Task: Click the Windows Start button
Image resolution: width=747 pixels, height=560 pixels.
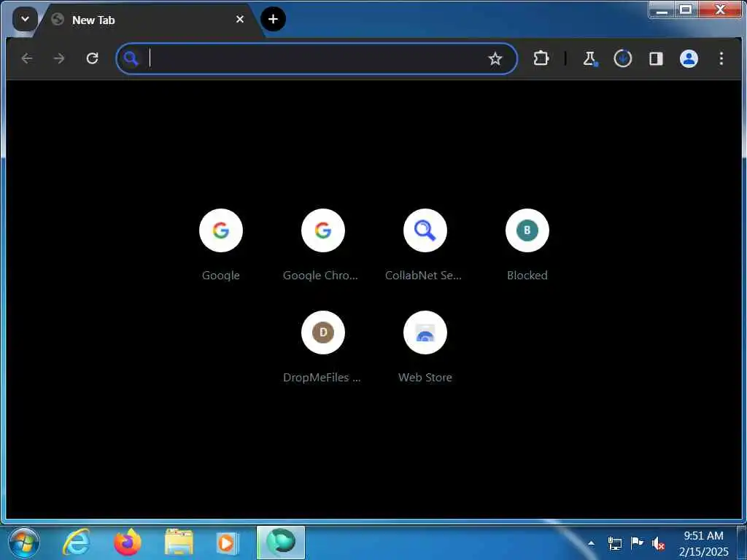Action: (24, 542)
